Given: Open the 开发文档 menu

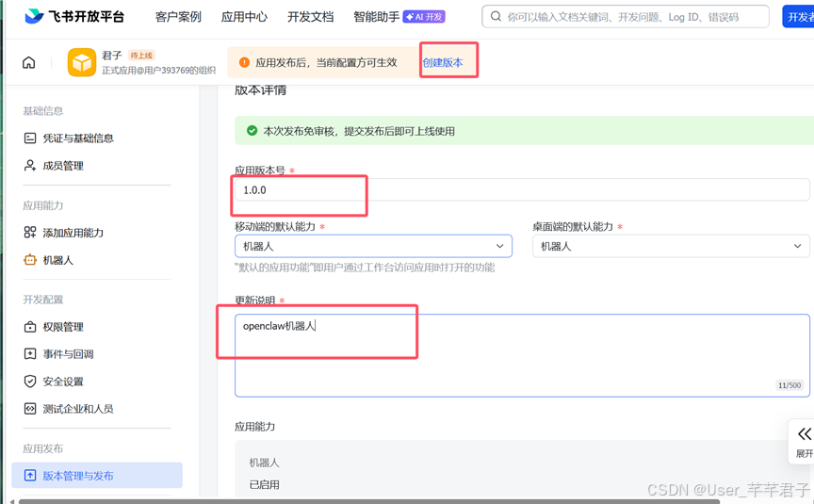Looking at the screenshot, I should pyautogui.click(x=311, y=17).
